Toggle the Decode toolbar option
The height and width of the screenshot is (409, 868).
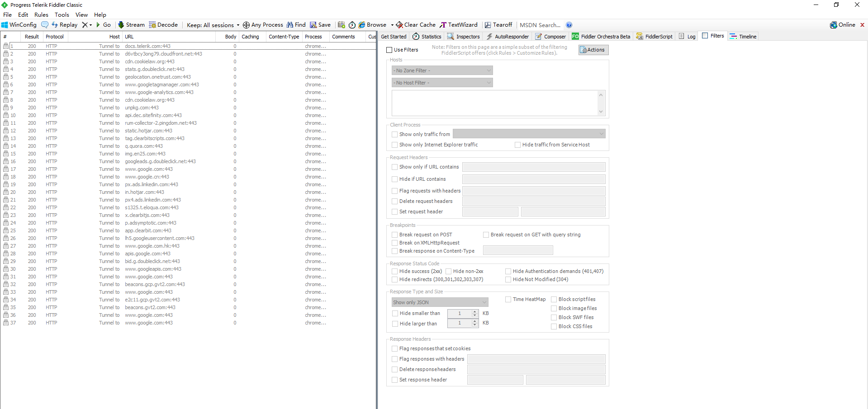(163, 25)
